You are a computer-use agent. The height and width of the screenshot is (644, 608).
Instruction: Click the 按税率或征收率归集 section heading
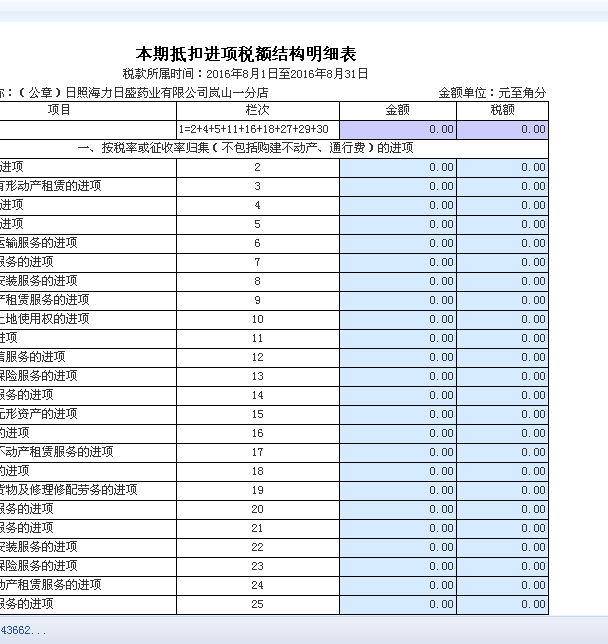point(245,148)
